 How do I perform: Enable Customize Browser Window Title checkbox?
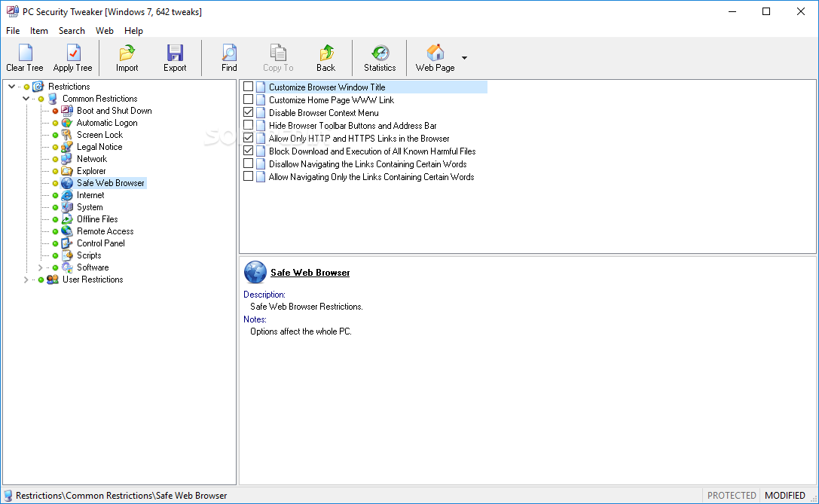click(x=249, y=87)
